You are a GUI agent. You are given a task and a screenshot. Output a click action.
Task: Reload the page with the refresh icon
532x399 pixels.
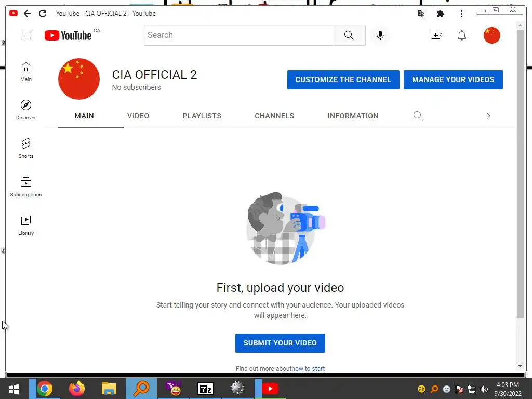43,14
